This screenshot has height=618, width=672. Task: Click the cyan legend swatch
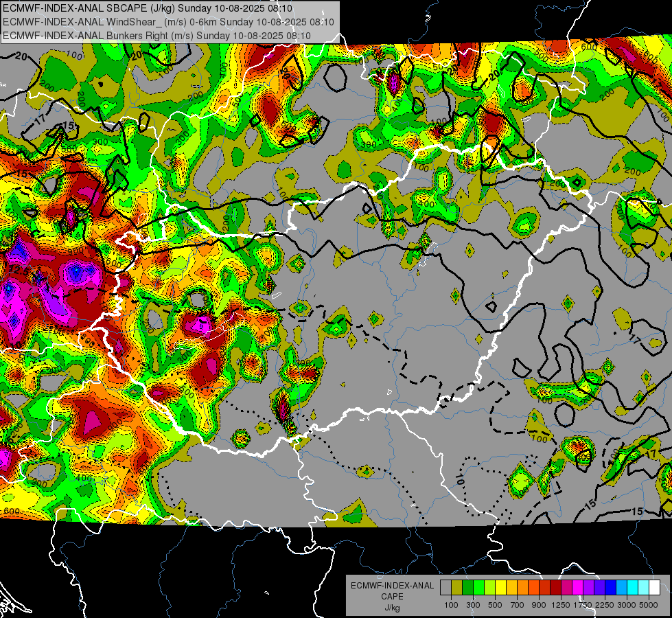pos(633,588)
